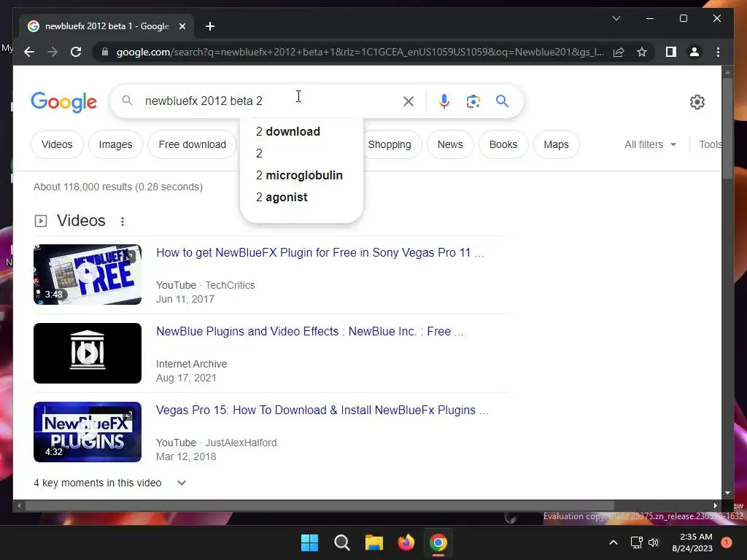The image size is (747, 560).
Task: Open Videos section more options
Action: coord(123,222)
